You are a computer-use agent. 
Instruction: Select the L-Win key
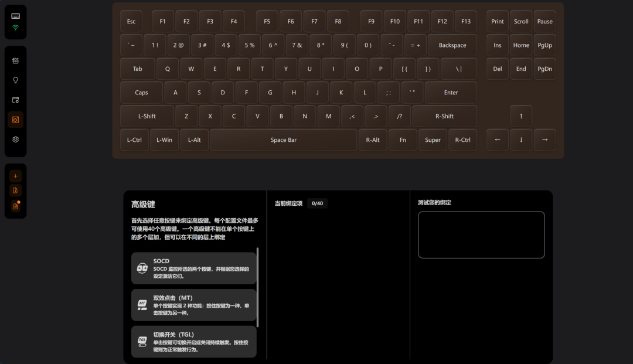pos(164,140)
